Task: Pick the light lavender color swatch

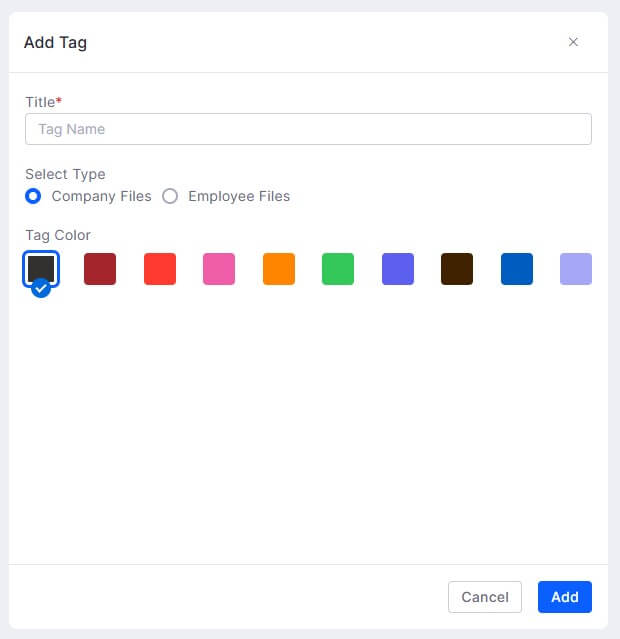Action: 576,269
